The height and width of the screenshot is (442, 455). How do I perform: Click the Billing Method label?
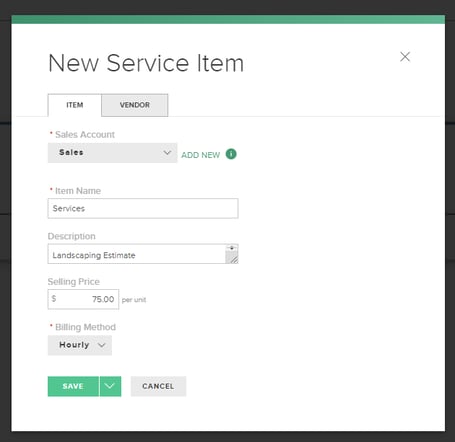85,327
